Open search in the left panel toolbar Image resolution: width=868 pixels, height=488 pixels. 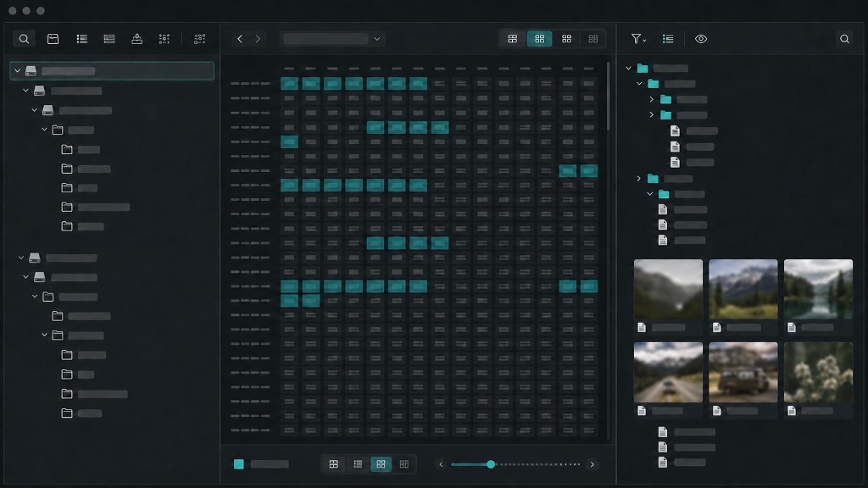tap(24, 39)
